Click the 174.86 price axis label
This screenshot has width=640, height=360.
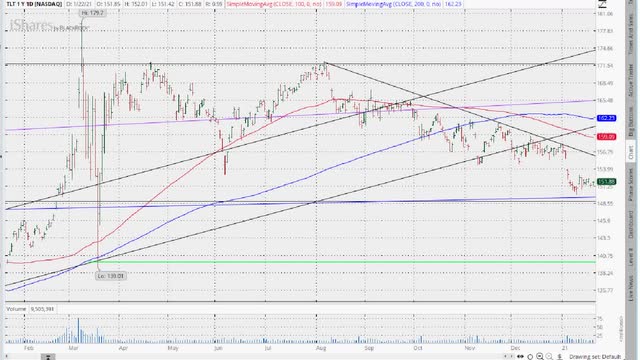click(x=605, y=49)
